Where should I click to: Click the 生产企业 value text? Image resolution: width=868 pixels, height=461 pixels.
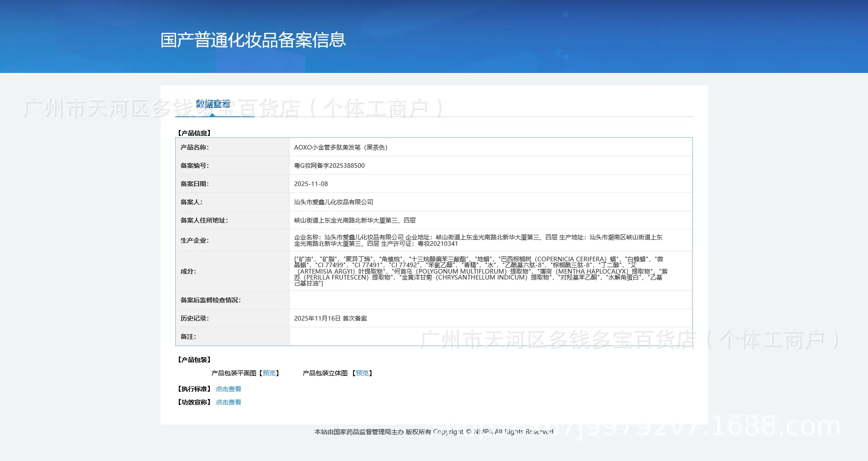[x=478, y=240]
